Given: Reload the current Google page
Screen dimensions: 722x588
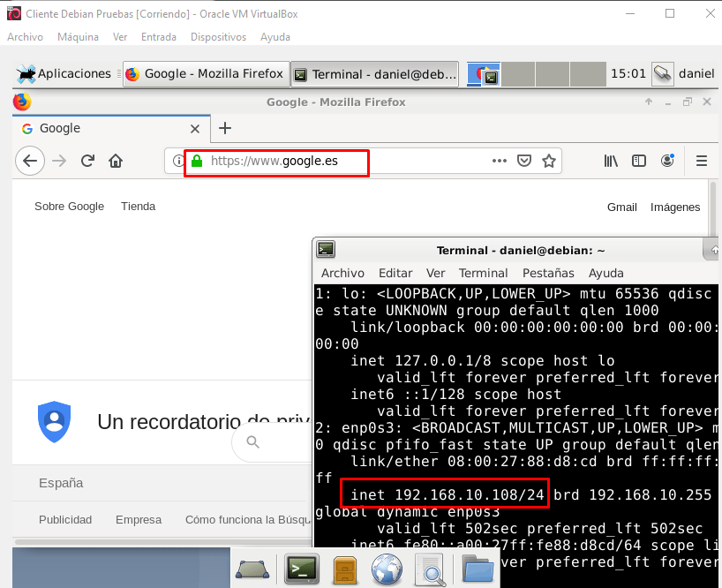Looking at the screenshot, I should [87, 161].
